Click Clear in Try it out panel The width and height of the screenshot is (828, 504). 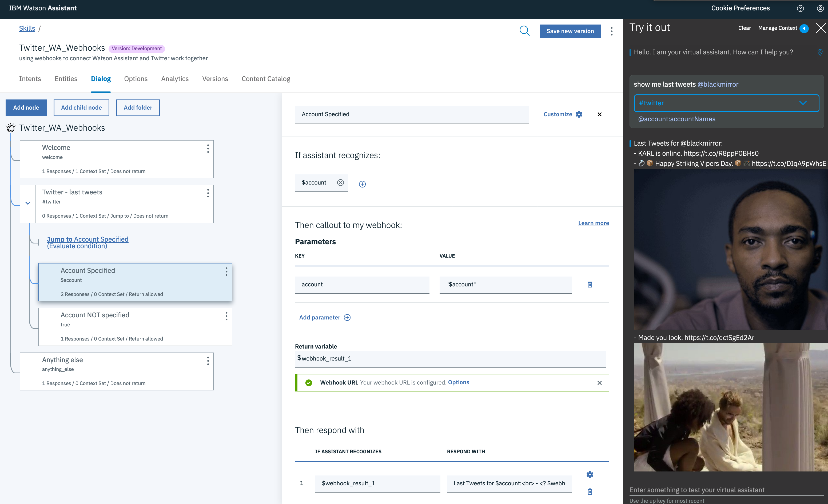[744, 28]
